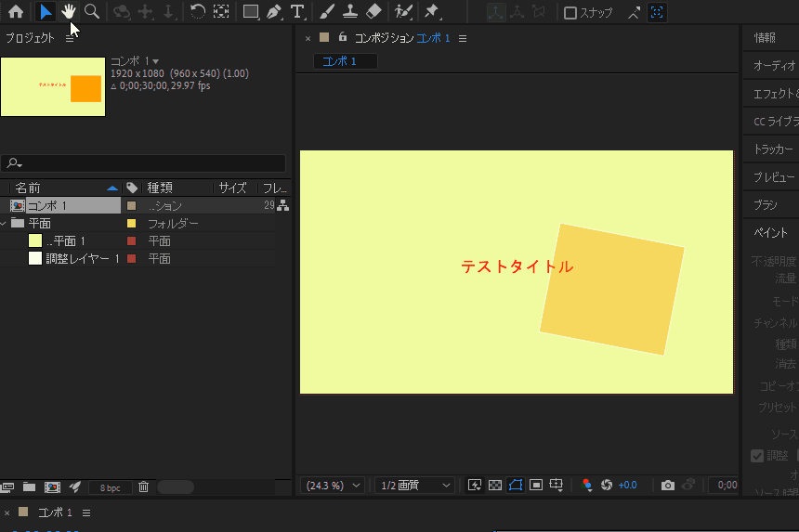799x532 pixels.
Task: Open the show channel RGB dropdown
Action: click(x=586, y=486)
